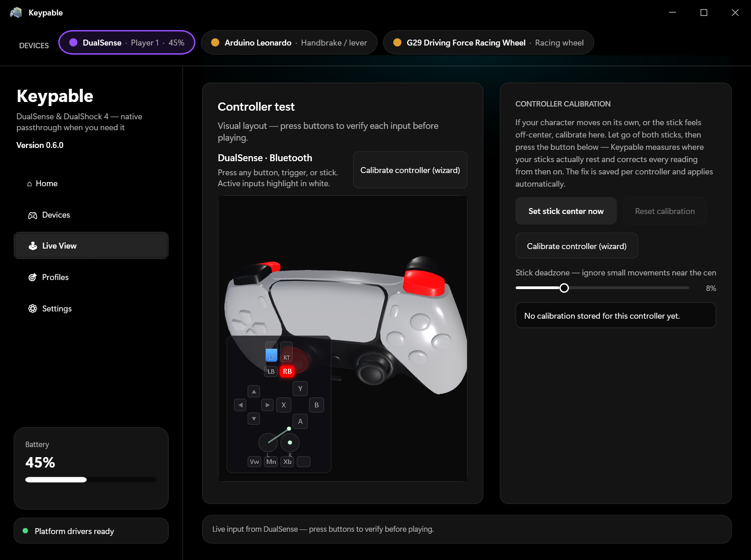The image size is (751, 560).
Task: Click the Keypable app logo in title bar
Action: [16, 12]
